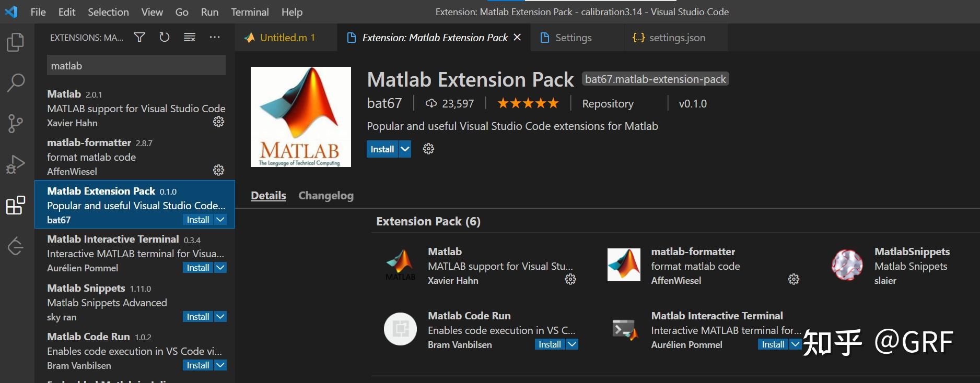Click the Matlab Code Run placeholder icon
The width and height of the screenshot is (980, 383).
click(x=401, y=329)
